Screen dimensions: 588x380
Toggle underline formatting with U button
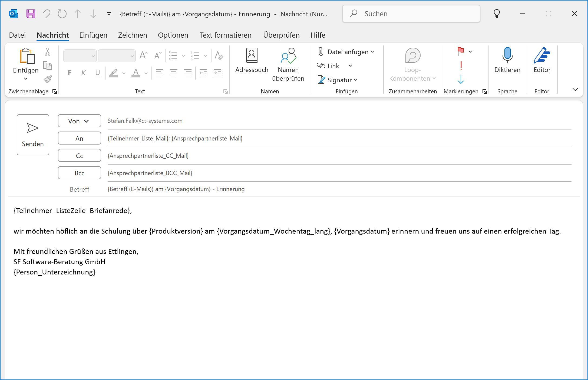(x=98, y=73)
